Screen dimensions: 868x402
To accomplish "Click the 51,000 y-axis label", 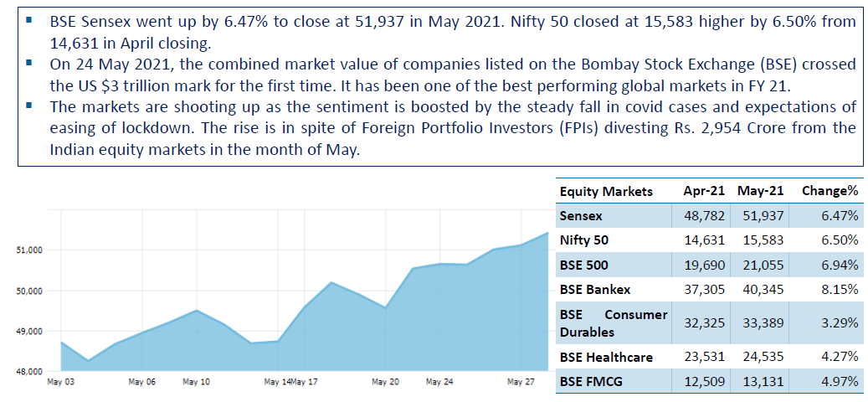I will [30, 250].
